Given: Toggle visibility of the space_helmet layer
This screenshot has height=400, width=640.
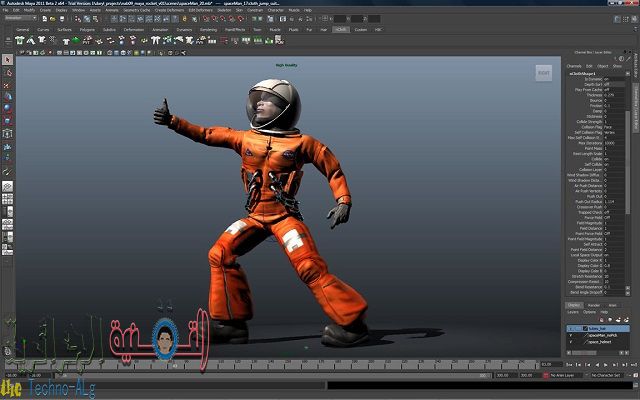Looking at the screenshot, I should pos(571,343).
